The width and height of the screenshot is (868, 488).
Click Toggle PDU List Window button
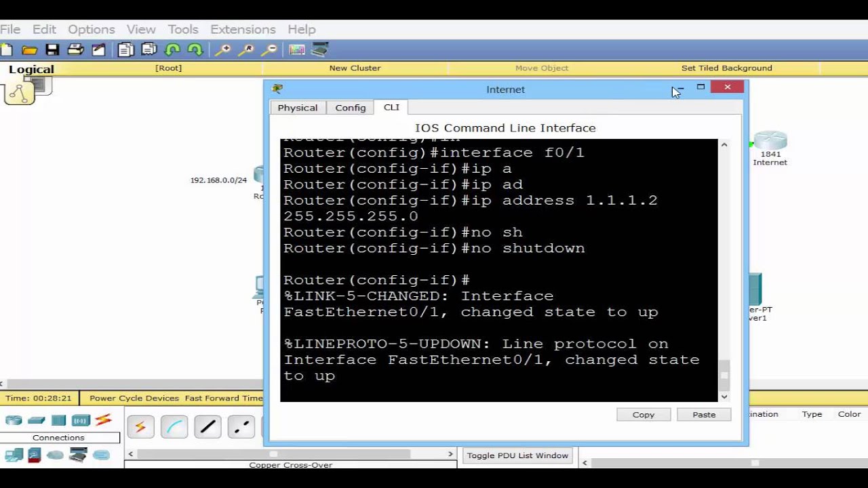517,455
